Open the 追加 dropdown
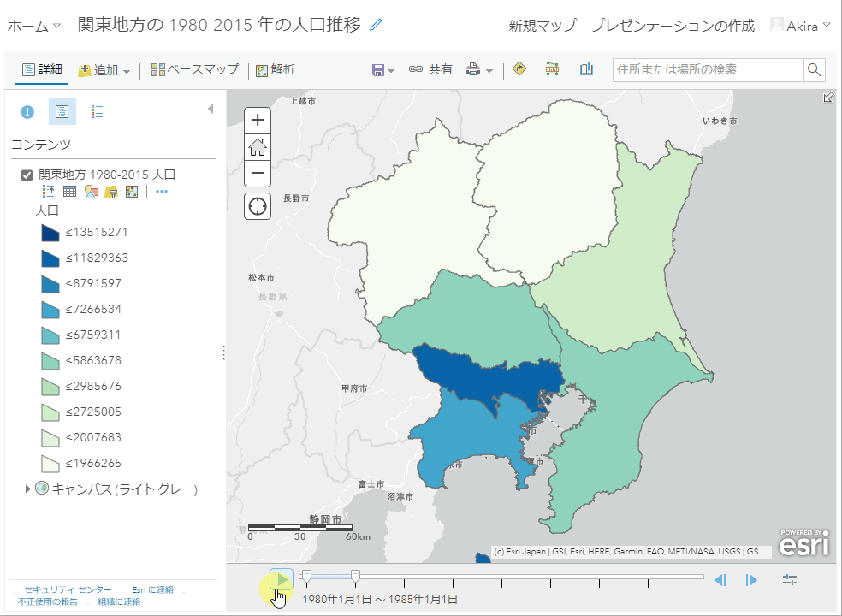842x616 pixels. (x=104, y=70)
